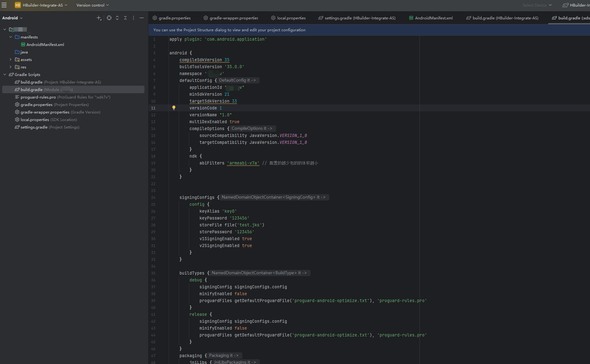
Task: Hide the project tool window
Action: pos(142,18)
